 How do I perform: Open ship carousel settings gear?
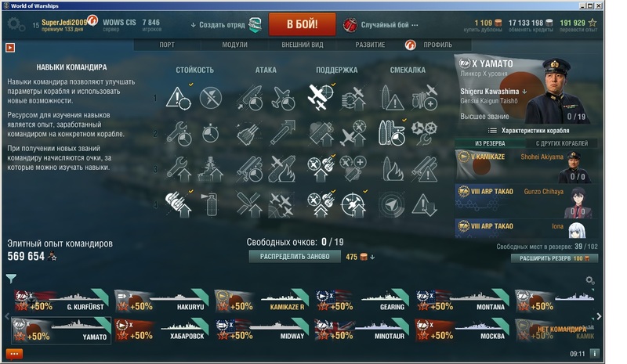click(x=590, y=280)
